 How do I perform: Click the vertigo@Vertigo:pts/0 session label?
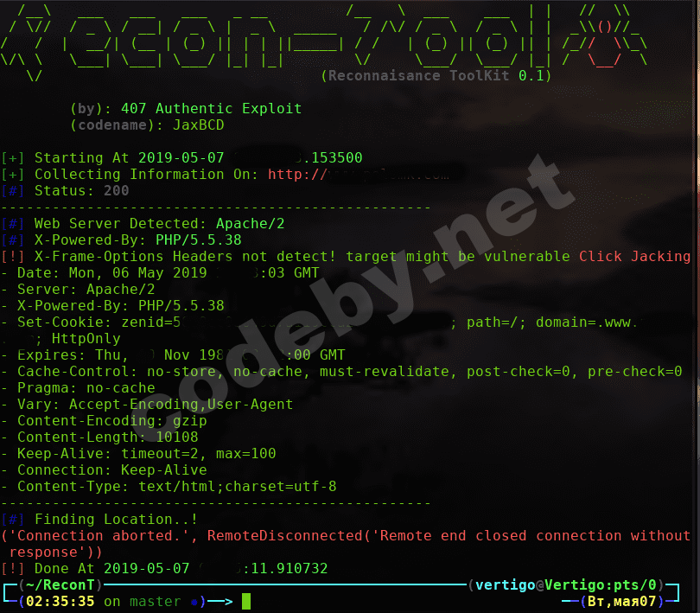pyautogui.click(x=566, y=584)
